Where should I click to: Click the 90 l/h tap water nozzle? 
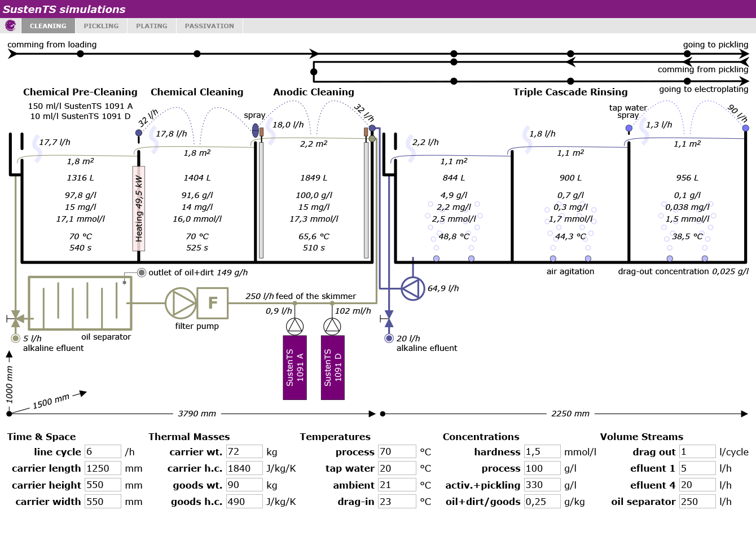745,128
